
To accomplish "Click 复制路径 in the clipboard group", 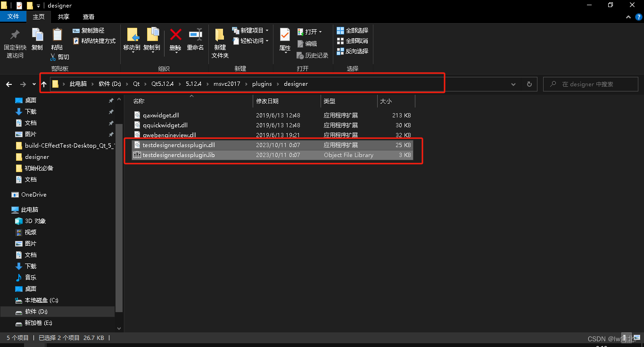I will [88, 31].
